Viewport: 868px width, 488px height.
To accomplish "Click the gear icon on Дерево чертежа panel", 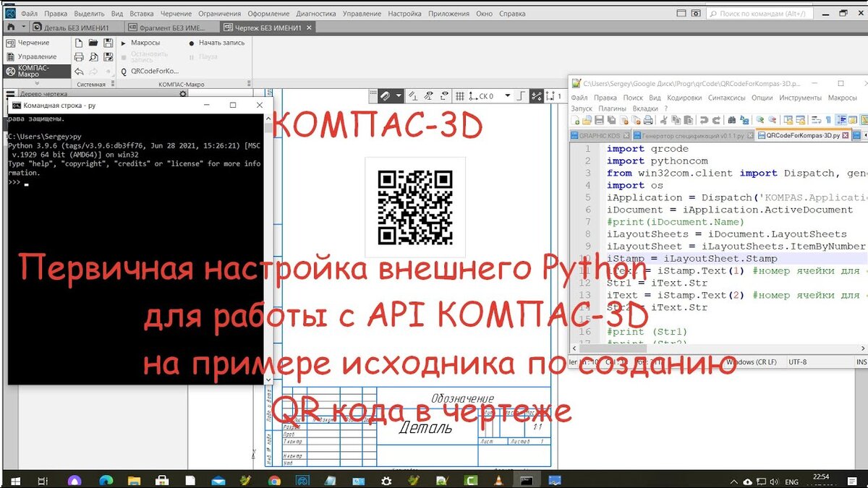I will point(183,94).
